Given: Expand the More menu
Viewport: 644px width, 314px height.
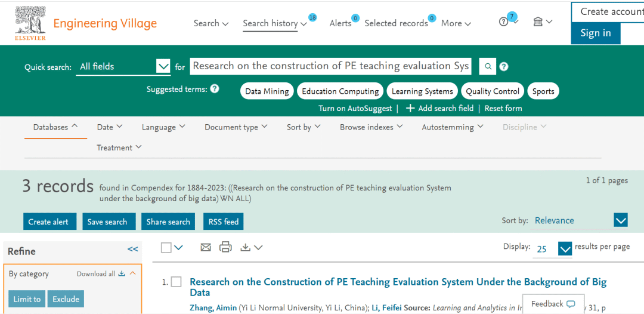Looking at the screenshot, I should [456, 23].
